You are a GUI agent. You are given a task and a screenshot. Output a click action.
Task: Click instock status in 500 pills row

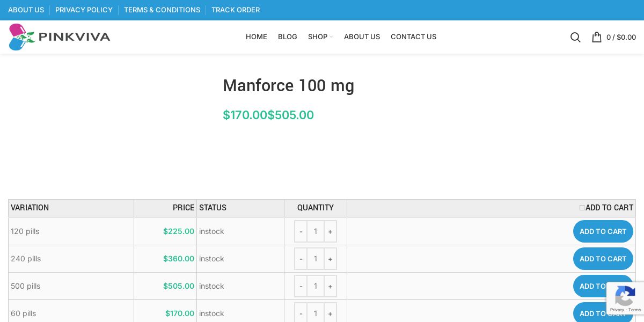(x=211, y=286)
